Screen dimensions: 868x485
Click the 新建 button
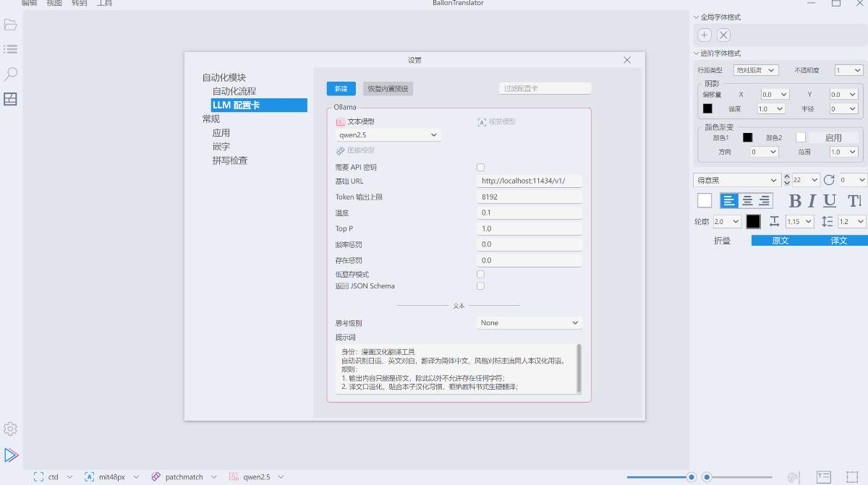point(341,88)
